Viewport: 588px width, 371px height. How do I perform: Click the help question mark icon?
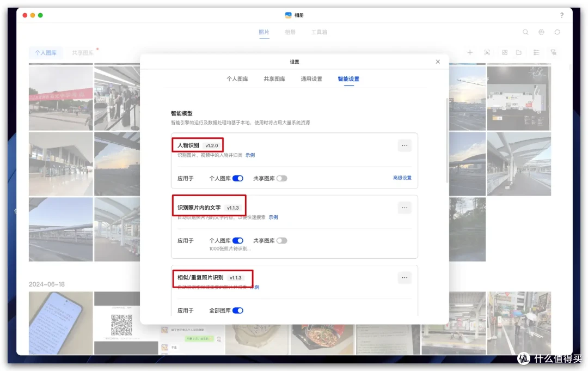(x=562, y=15)
